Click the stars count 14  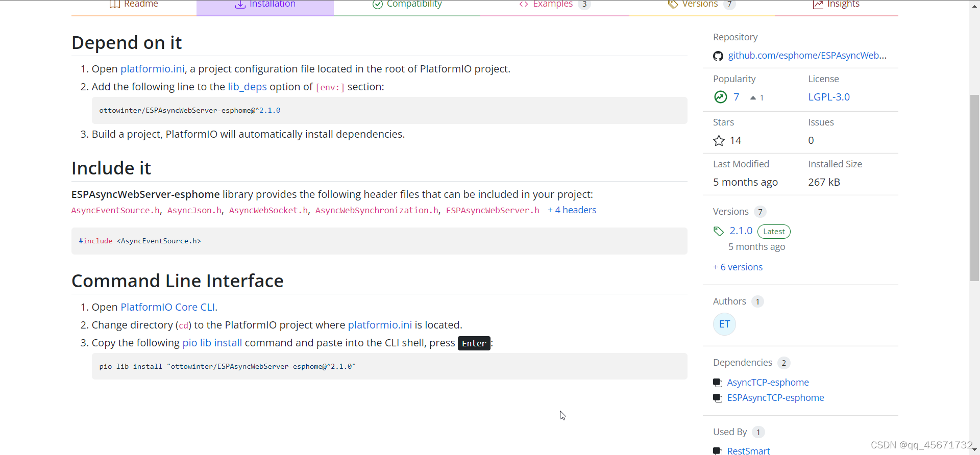(x=736, y=140)
